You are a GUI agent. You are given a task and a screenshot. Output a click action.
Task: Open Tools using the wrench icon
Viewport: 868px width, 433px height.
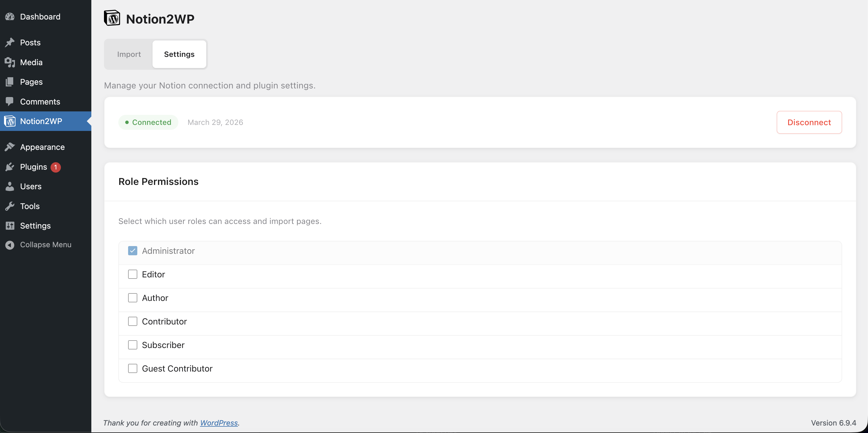[x=10, y=206]
